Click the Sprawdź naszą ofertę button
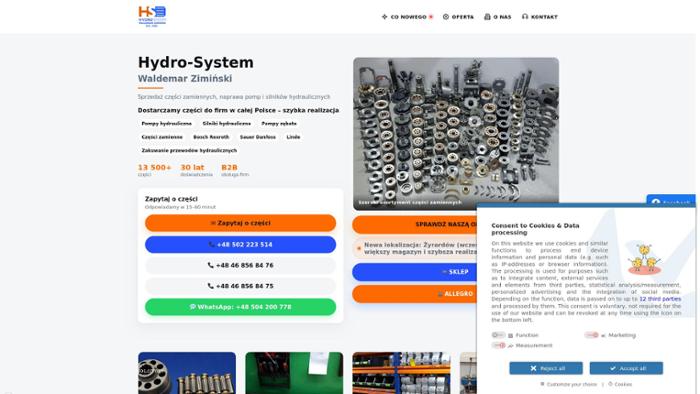The width and height of the screenshot is (700, 394). coord(414,224)
